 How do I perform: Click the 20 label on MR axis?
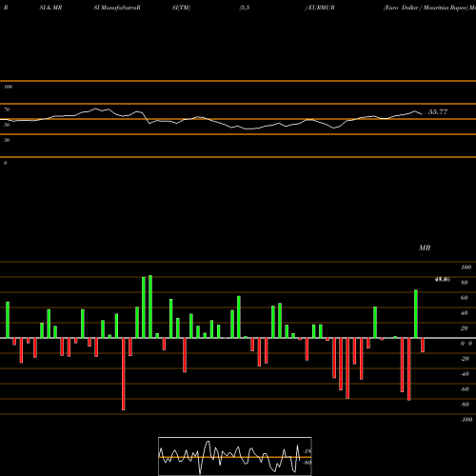click(465, 328)
